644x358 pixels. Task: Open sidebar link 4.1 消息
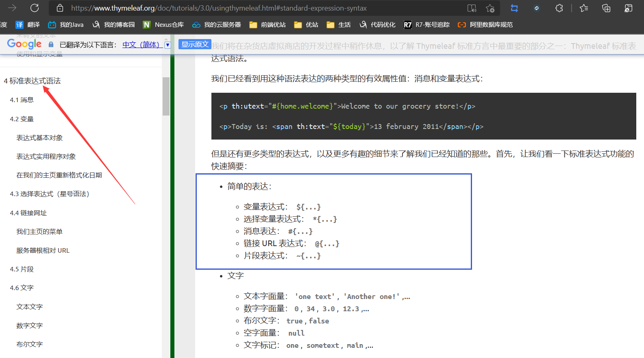point(22,100)
